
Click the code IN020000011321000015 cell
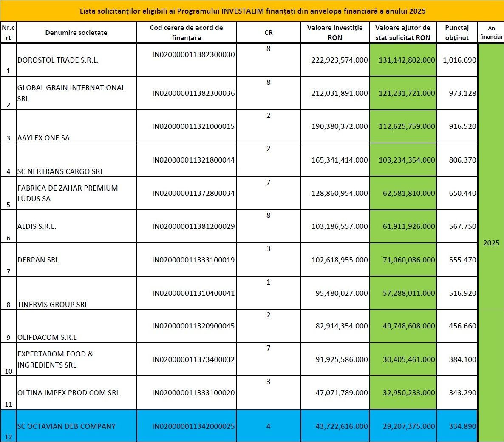click(193, 126)
